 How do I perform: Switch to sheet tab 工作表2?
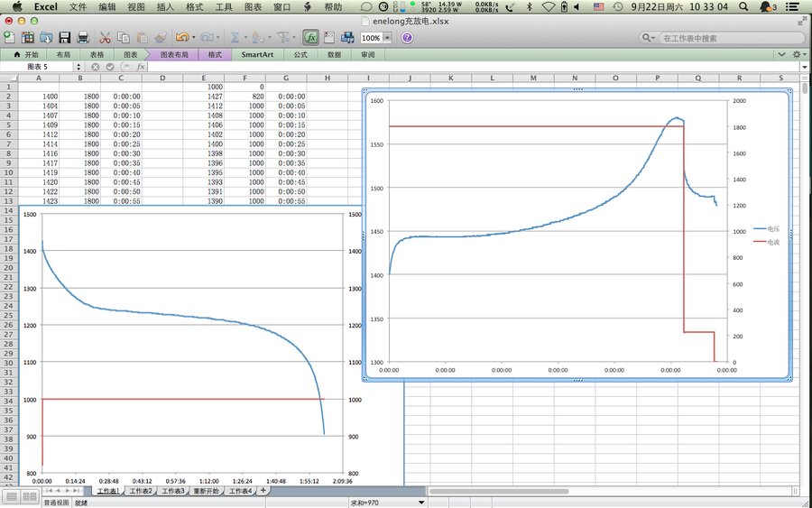click(139, 491)
